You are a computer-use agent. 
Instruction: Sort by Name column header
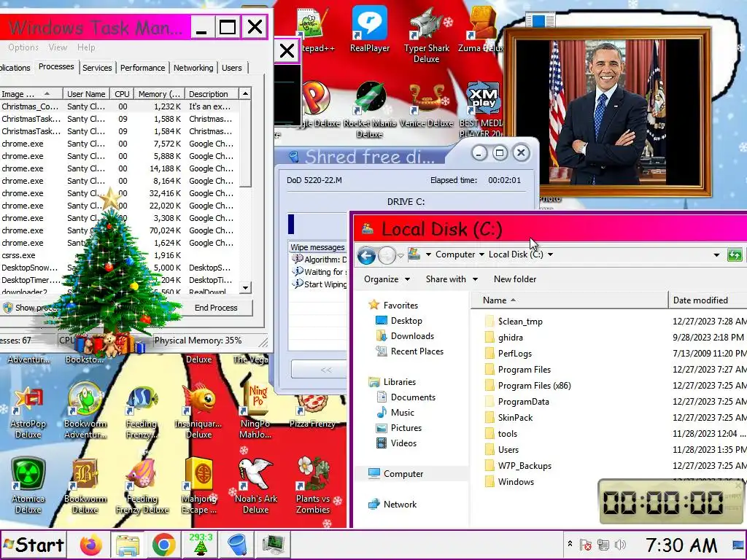tap(569, 300)
